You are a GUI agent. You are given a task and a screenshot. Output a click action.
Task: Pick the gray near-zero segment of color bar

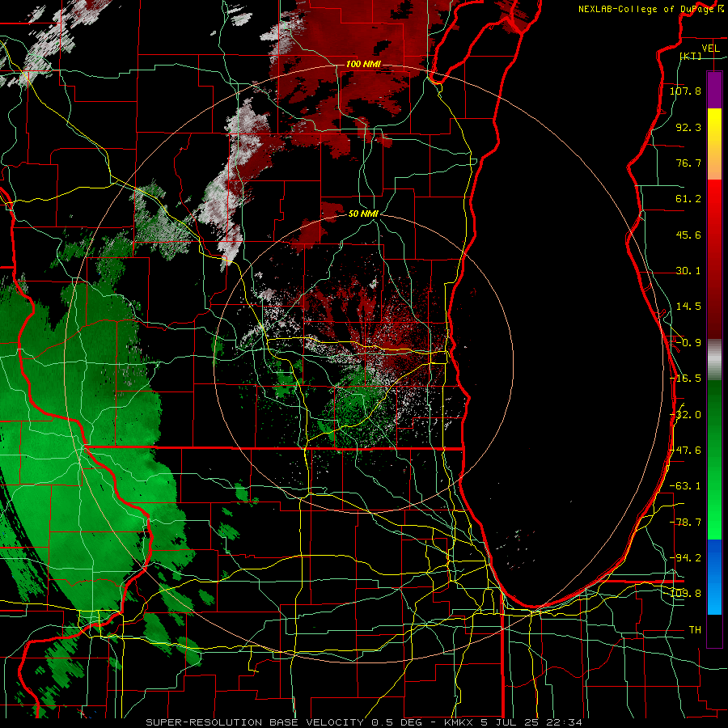(714, 360)
